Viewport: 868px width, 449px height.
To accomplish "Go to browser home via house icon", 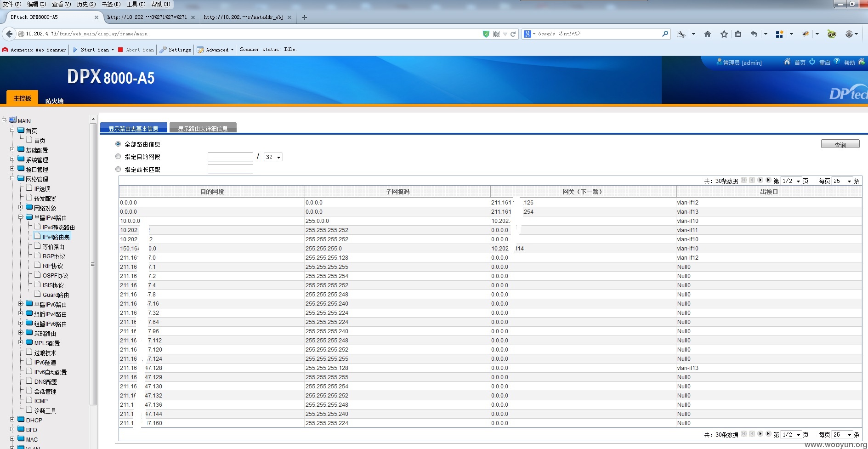I will pyautogui.click(x=708, y=34).
